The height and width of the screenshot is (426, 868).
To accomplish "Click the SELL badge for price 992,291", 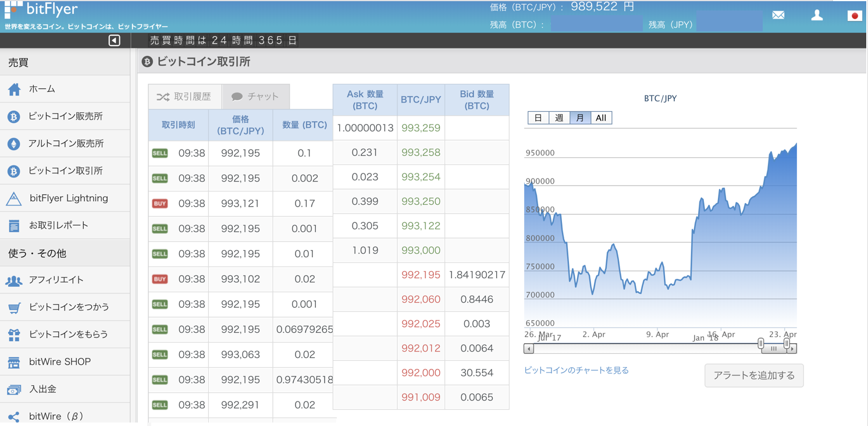I will coord(160,405).
